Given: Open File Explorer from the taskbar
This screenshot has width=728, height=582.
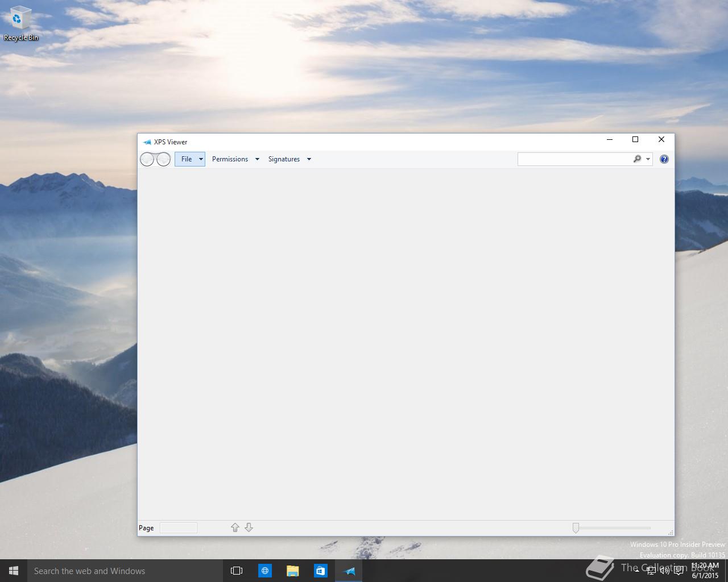Looking at the screenshot, I should (293, 571).
